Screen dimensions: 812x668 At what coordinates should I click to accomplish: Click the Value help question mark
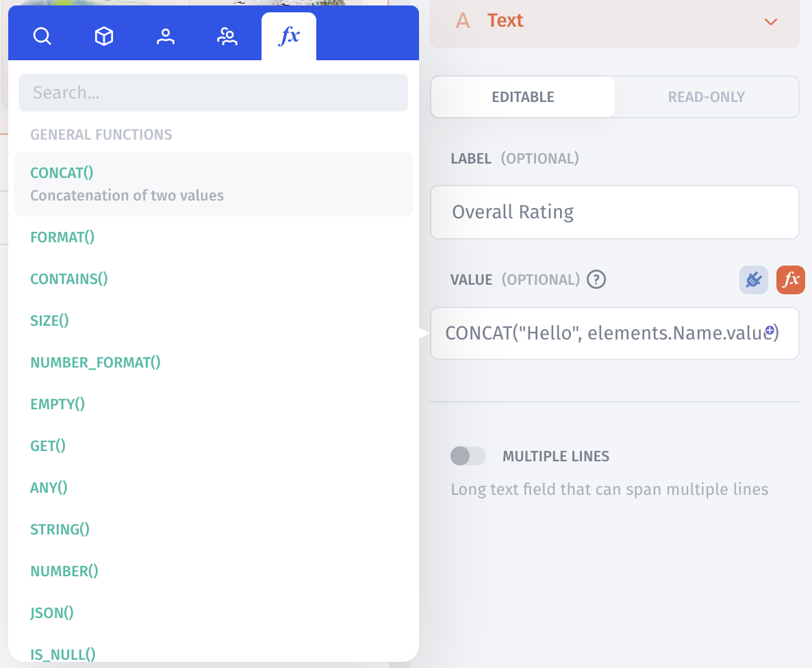tap(596, 280)
